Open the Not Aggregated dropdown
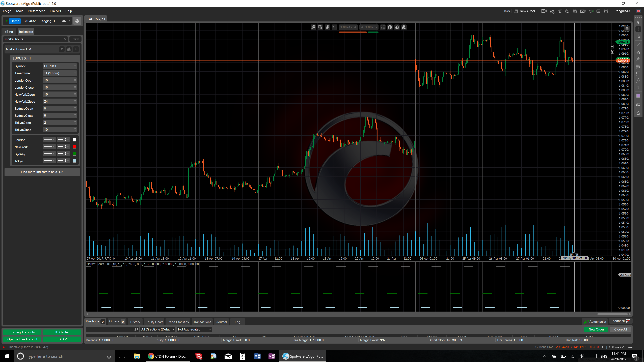 point(195,329)
